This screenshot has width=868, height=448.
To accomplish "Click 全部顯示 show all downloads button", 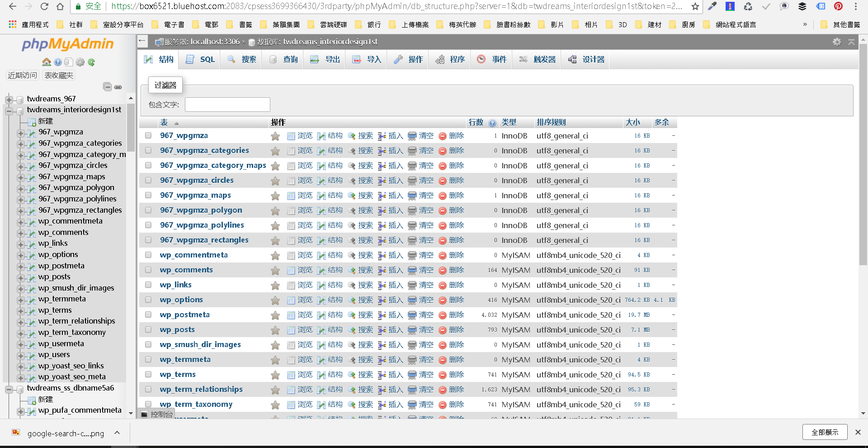I will pyautogui.click(x=825, y=432).
